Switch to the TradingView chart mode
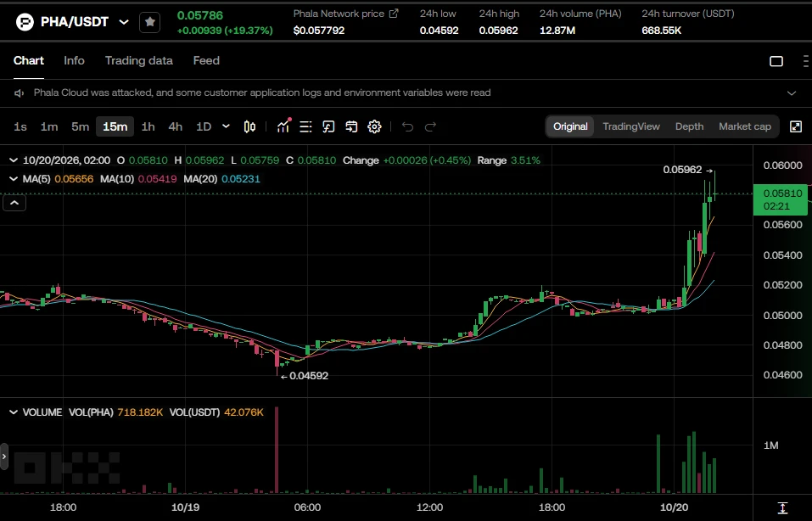 (631, 127)
